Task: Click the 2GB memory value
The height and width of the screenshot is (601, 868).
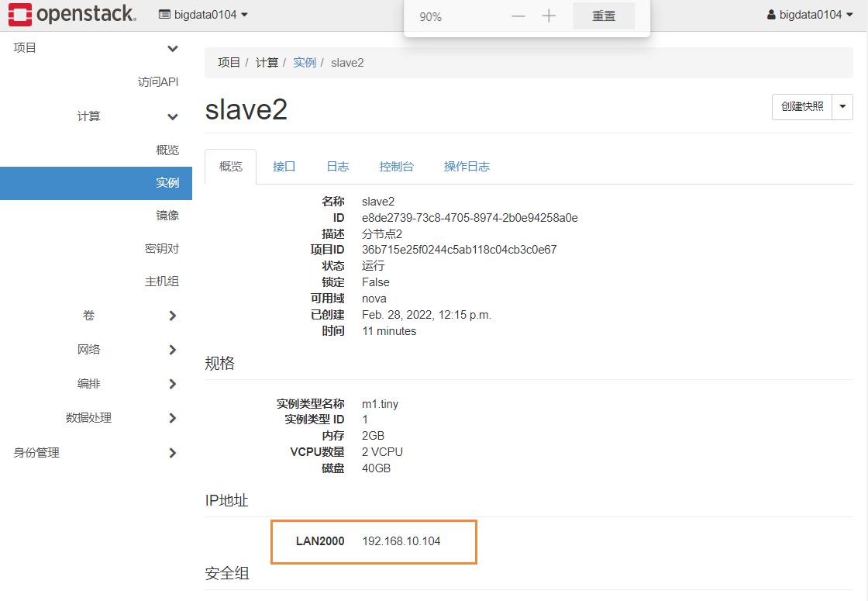Action: point(373,436)
